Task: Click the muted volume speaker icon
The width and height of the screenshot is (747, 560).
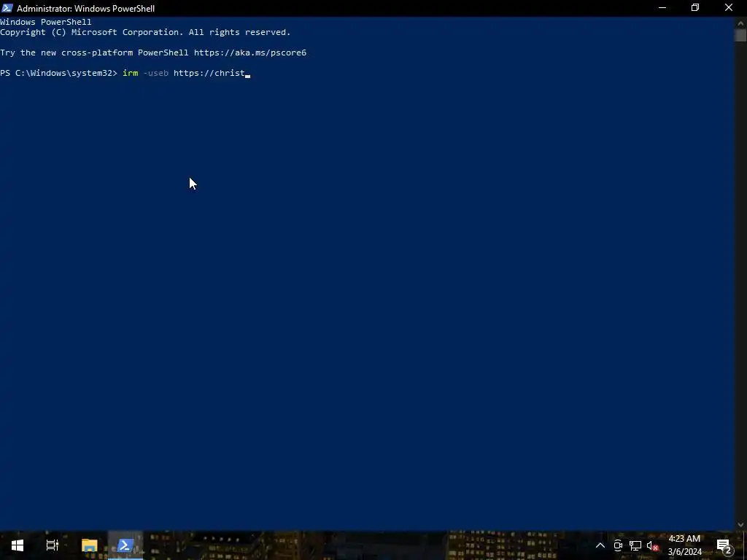Action: click(653, 545)
